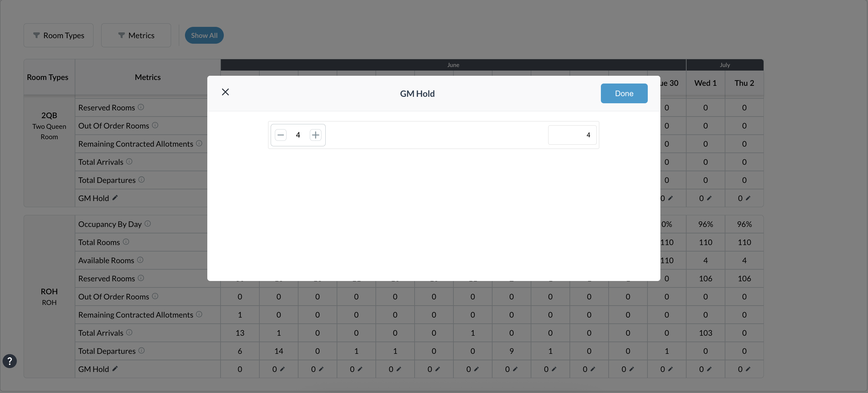Open the Room Types filter

pos(59,35)
